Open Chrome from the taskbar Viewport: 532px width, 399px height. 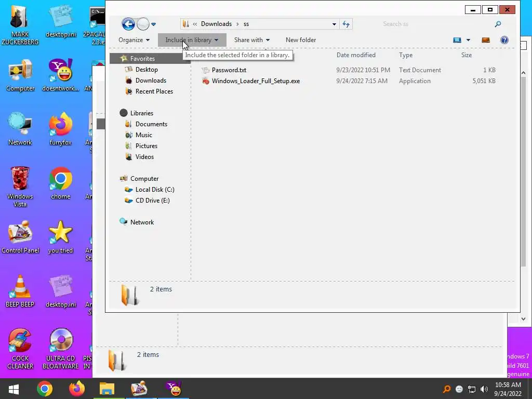(x=45, y=389)
